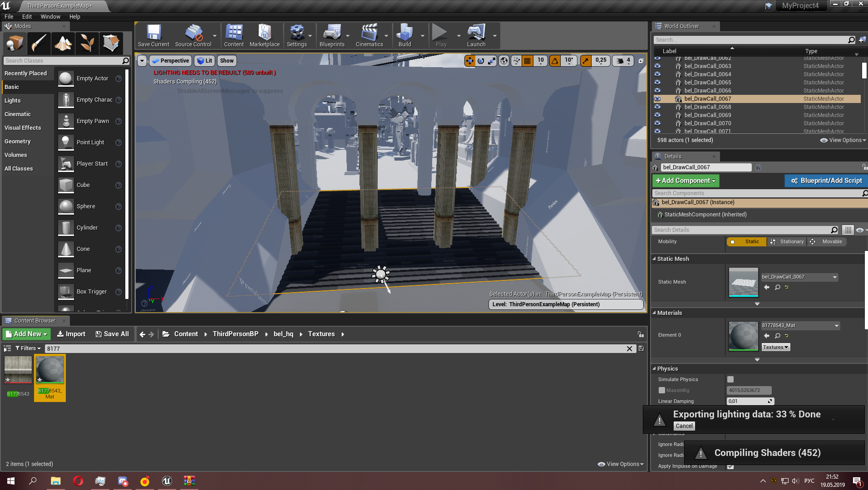Enable MassInKg override checkbox
The width and height of the screenshot is (868, 490).
(x=662, y=390)
